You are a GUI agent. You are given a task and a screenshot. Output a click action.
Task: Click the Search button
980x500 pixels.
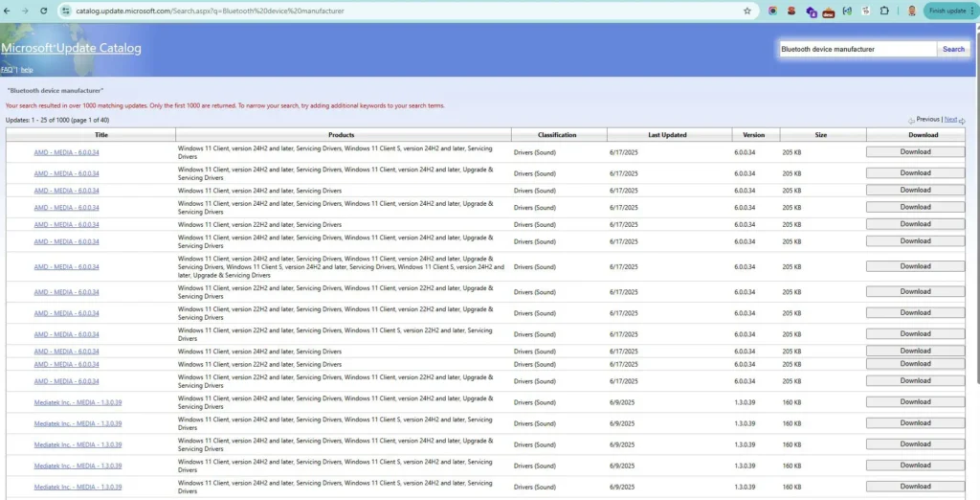[x=953, y=49]
